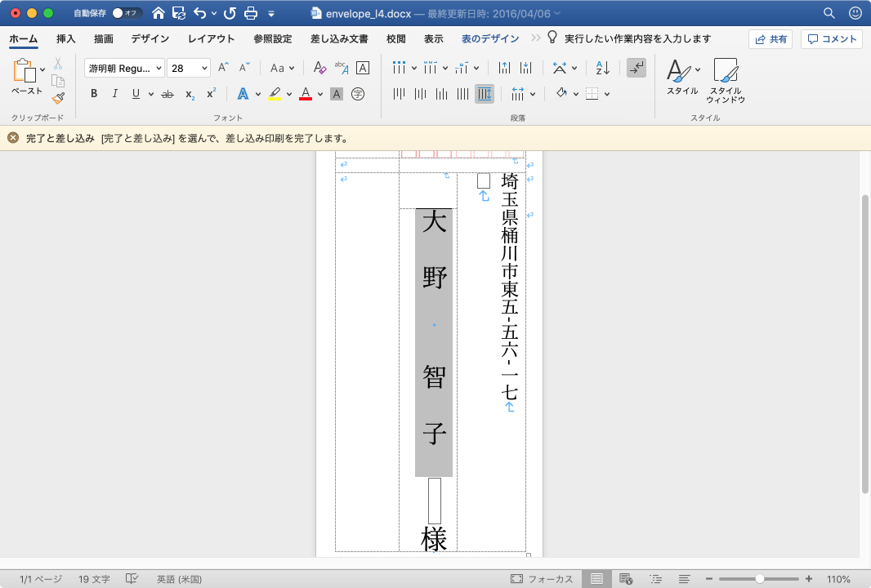Image resolution: width=871 pixels, height=588 pixels.
Task: Align text to top in vertical layout
Action: [398, 94]
